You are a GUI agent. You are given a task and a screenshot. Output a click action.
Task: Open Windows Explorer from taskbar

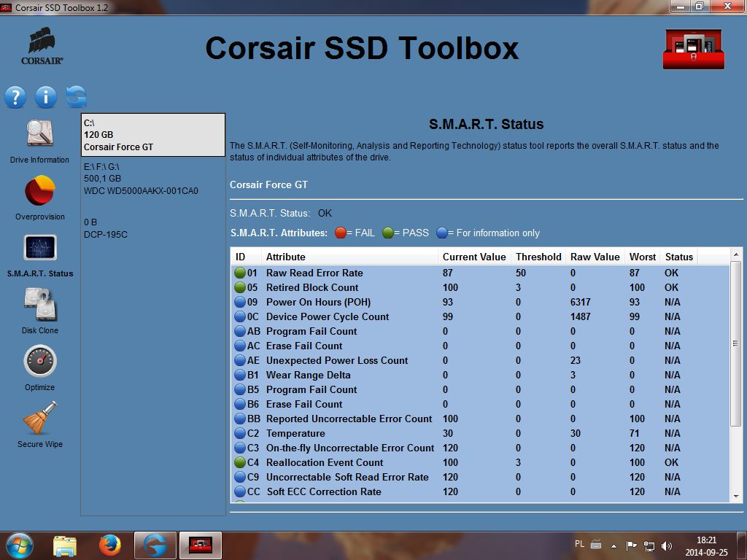pyautogui.click(x=65, y=546)
